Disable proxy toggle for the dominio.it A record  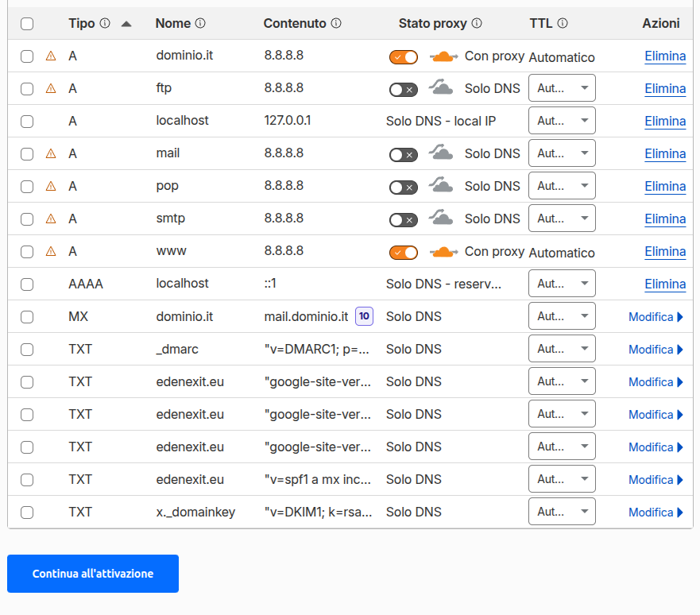pos(404,57)
